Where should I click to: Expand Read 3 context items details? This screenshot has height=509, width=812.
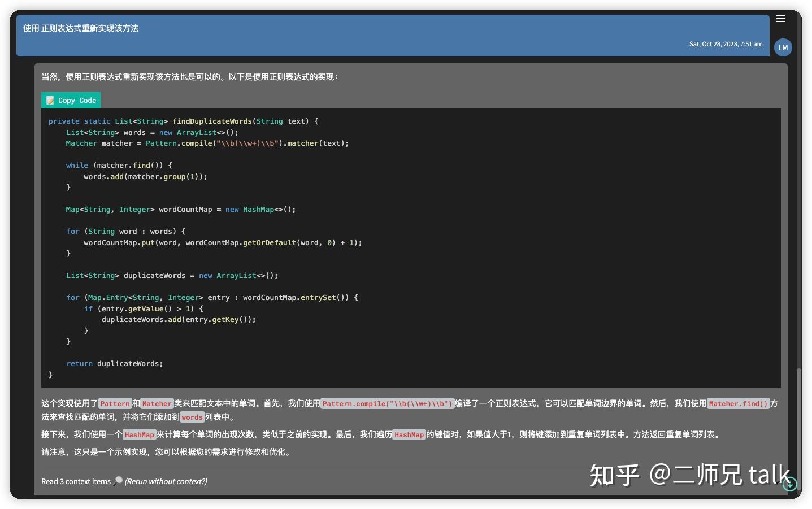tap(75, 481)
